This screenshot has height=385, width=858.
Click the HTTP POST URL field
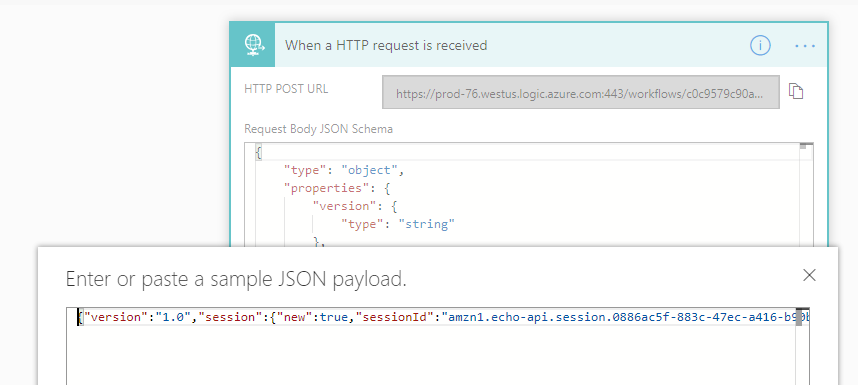(581, 92)
